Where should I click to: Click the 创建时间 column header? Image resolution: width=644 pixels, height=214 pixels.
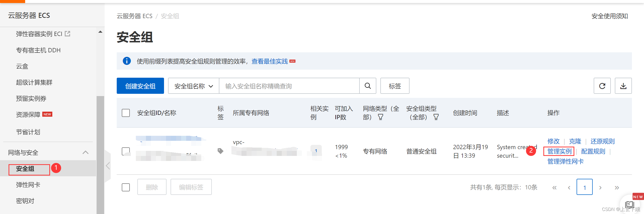pyautogui.click(x=465, y=113)
